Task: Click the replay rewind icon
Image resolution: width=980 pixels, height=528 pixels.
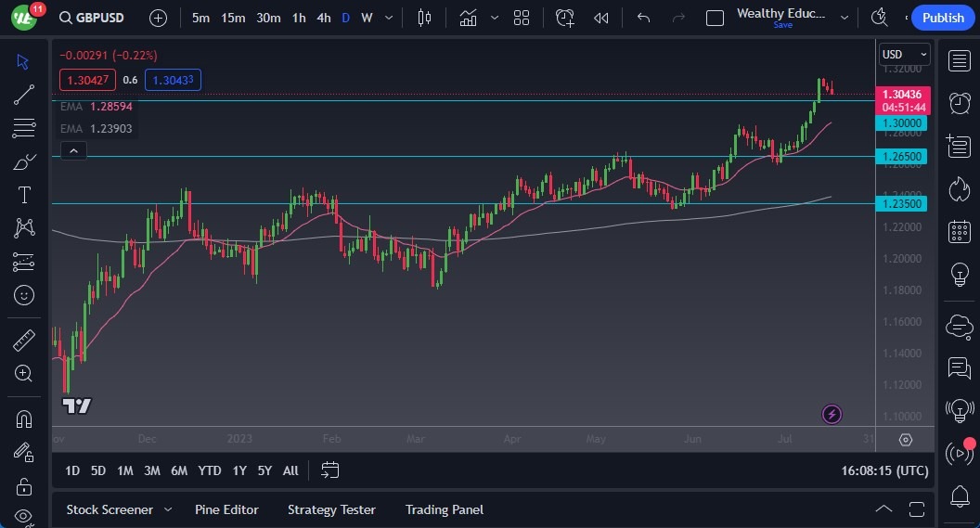Action: click(601, 18)
